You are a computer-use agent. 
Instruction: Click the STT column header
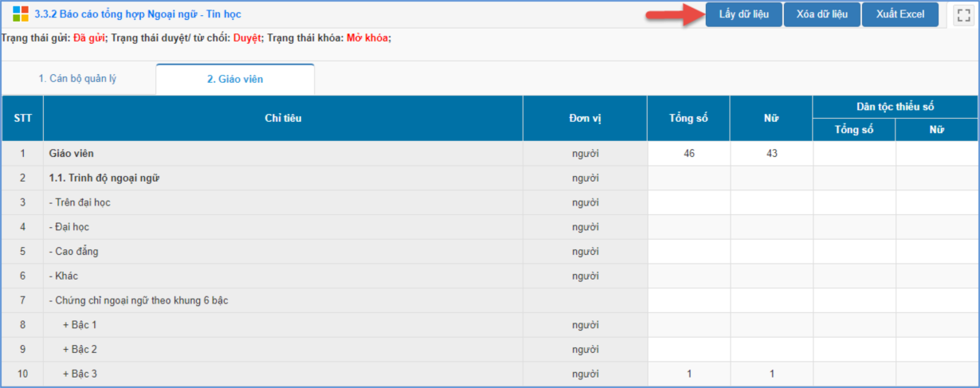(22, 119)
